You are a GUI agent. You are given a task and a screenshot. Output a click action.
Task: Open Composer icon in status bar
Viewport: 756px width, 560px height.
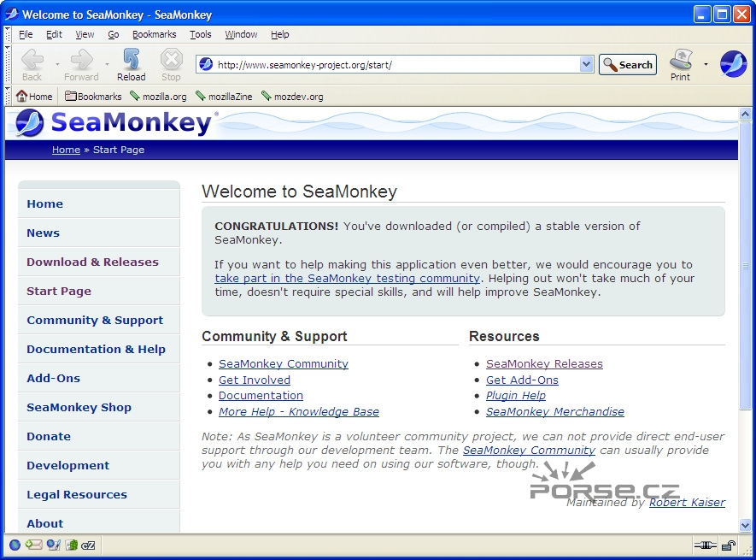pos(54,545)
